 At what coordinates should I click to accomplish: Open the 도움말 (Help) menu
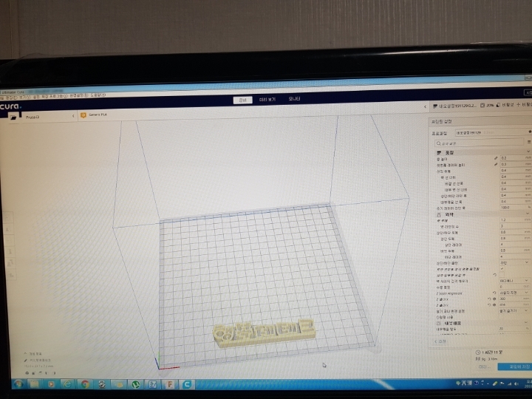click(x=98, y=95)
